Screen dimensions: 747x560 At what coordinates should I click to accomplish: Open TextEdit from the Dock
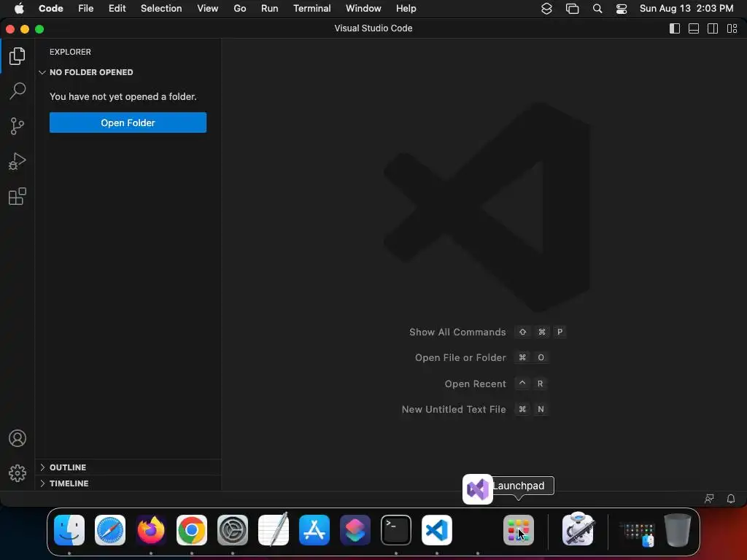coord(274,529)
